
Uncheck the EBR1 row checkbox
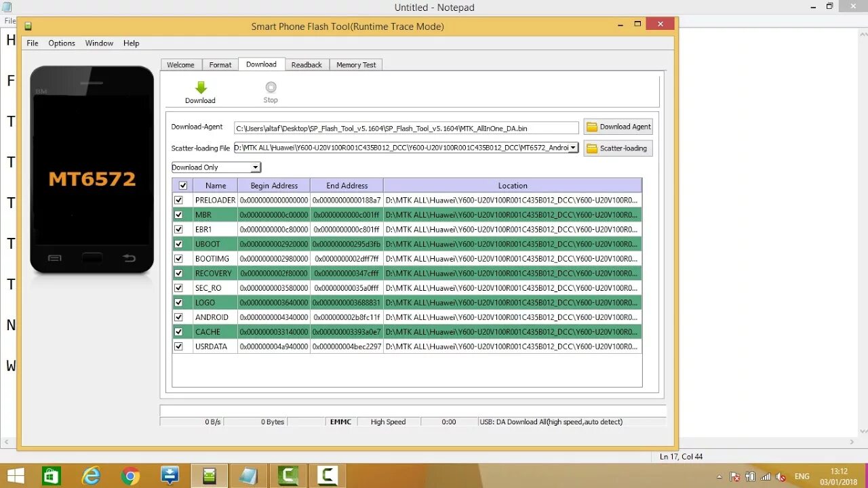click(178, 229)
